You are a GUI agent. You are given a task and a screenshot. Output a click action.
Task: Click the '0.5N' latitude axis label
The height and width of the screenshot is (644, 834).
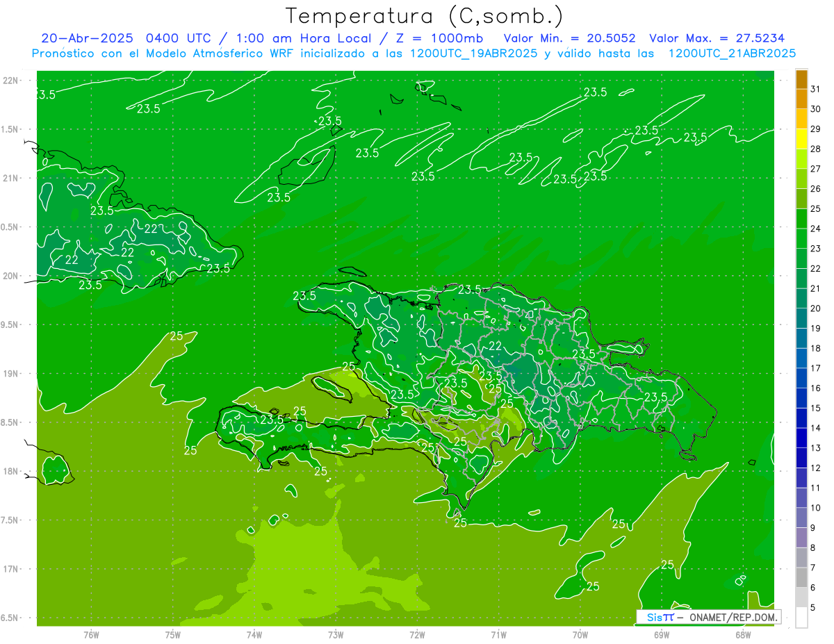point(11,227)
